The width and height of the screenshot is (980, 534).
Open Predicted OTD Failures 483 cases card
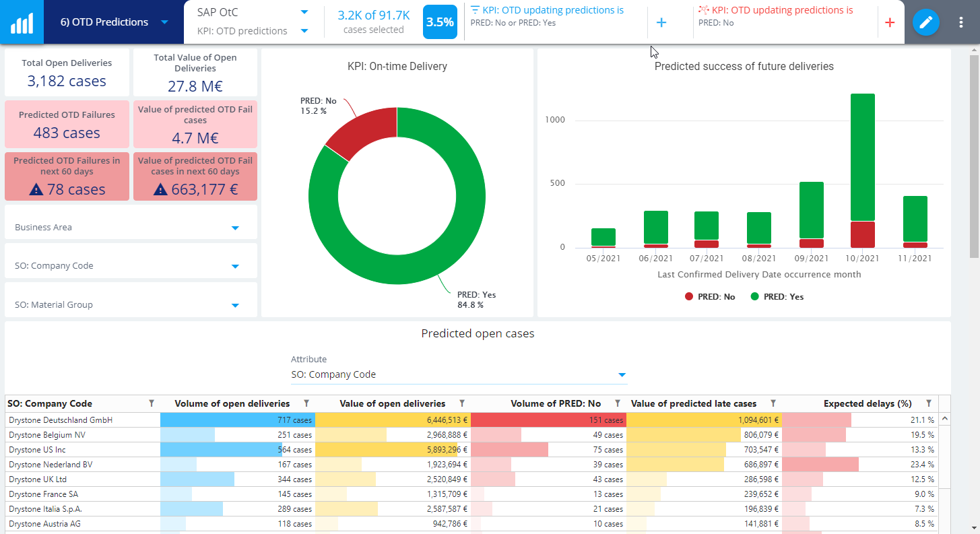[67, 125]
